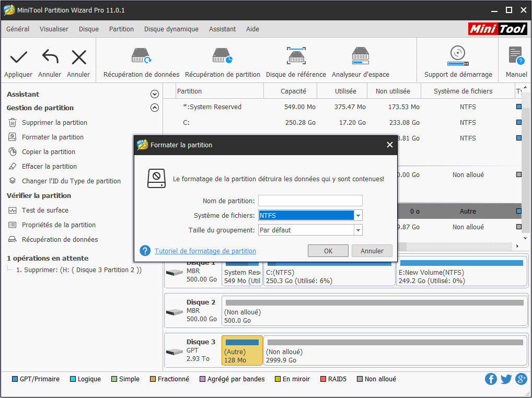Open the Facebook social icon
532x398 pixels.
[491, 379]
